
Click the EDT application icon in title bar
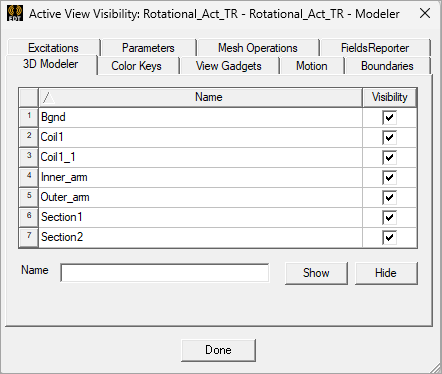coord(15,13)
